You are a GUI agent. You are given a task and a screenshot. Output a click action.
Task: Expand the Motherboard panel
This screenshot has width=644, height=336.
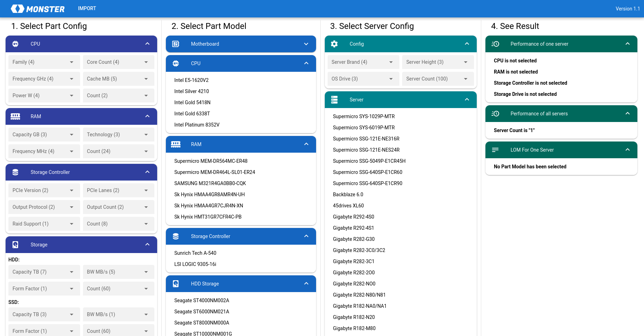(306, 44)
